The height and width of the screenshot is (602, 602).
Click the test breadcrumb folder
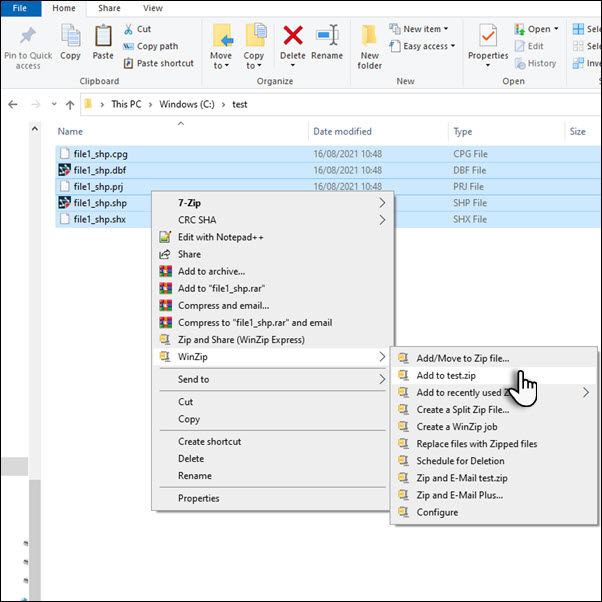[x=240, y=104]
